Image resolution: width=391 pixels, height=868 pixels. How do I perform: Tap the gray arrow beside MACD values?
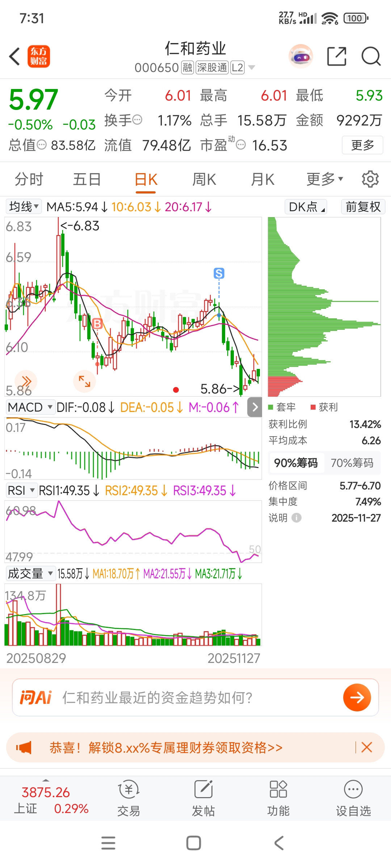tap(255, 407)
